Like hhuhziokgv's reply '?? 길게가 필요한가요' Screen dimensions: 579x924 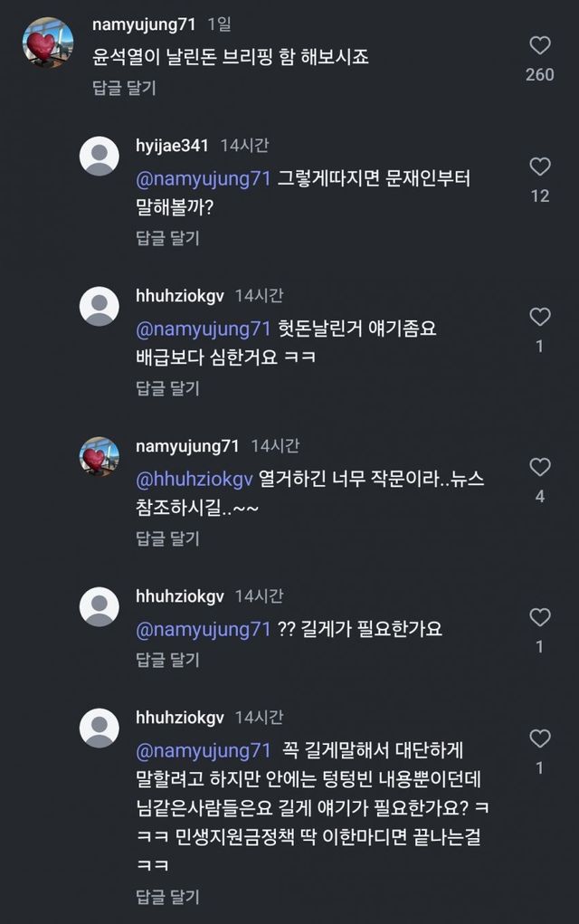(539, 618)
